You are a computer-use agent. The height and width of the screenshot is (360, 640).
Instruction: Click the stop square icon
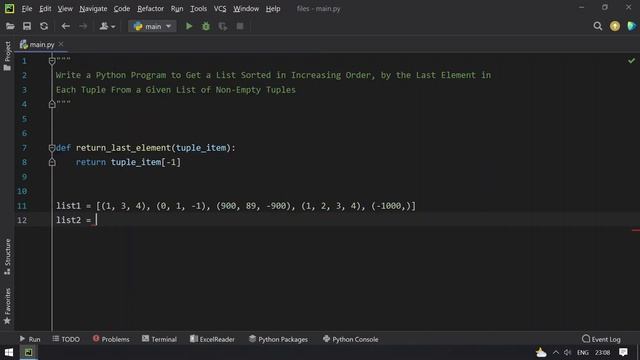coord(240,27)
